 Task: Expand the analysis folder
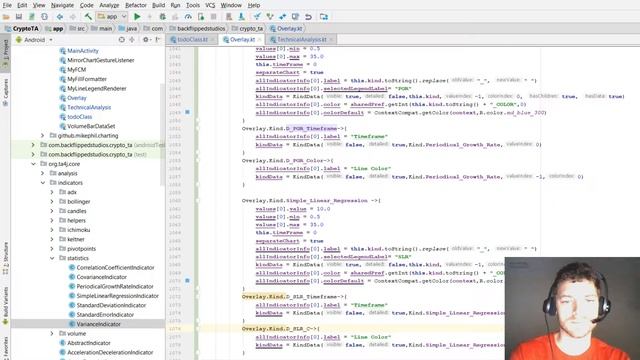[42, 173]
